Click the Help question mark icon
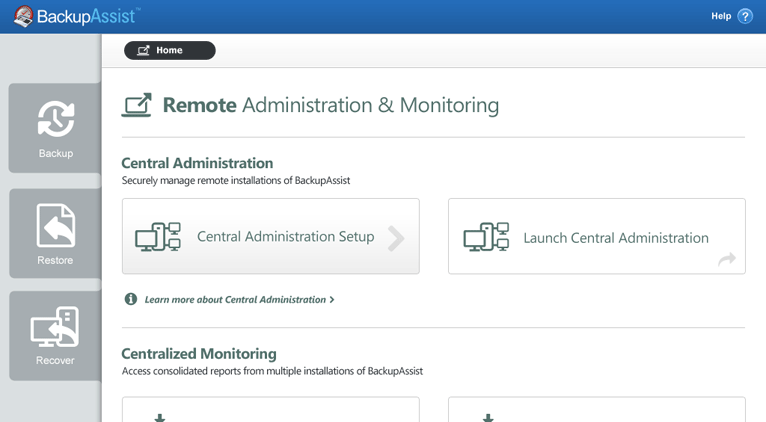766x422 pixels. pyautogui.click(x=745, y=16)
